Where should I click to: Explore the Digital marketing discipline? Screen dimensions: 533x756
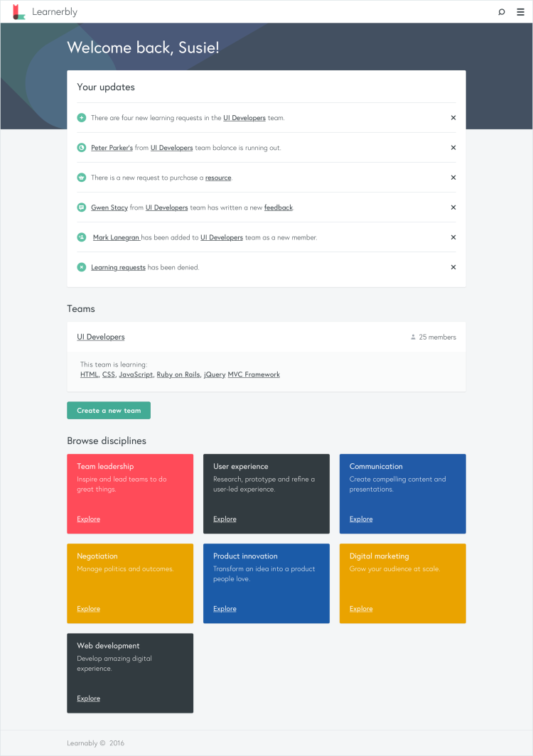361,608
